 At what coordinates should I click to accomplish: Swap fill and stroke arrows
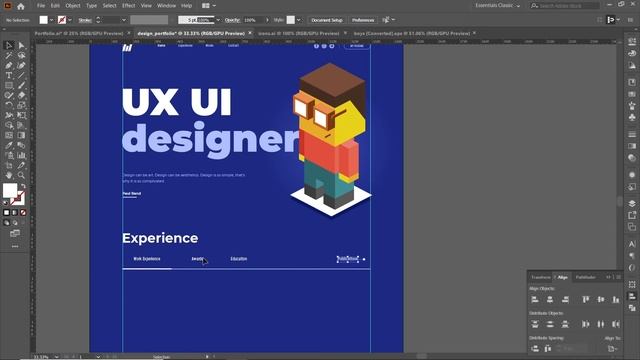tap(23, 187)
